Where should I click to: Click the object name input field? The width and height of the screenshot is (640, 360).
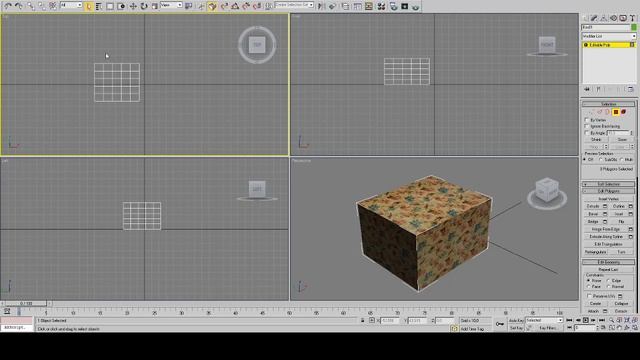tap(606, 27)
